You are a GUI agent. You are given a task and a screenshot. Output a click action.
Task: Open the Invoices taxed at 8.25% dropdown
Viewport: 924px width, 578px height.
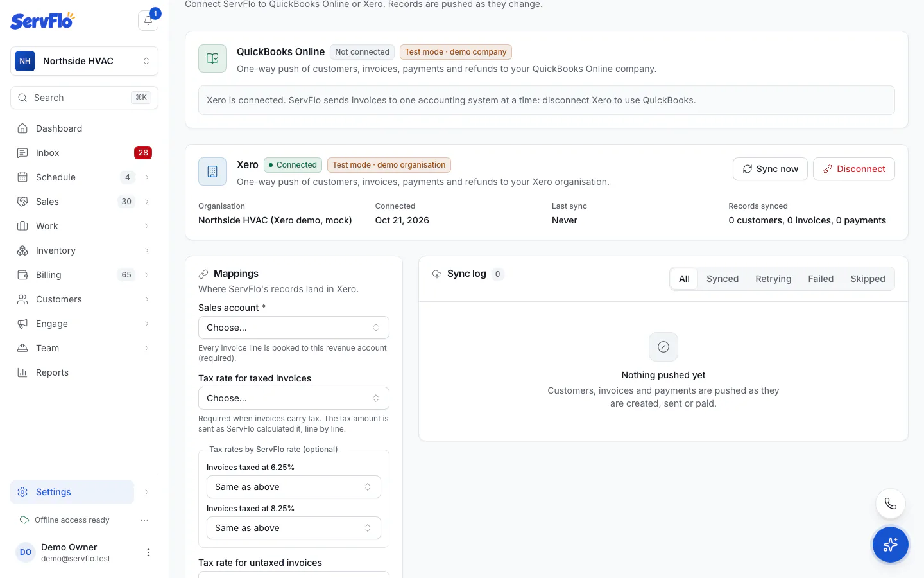click(294, 528)
